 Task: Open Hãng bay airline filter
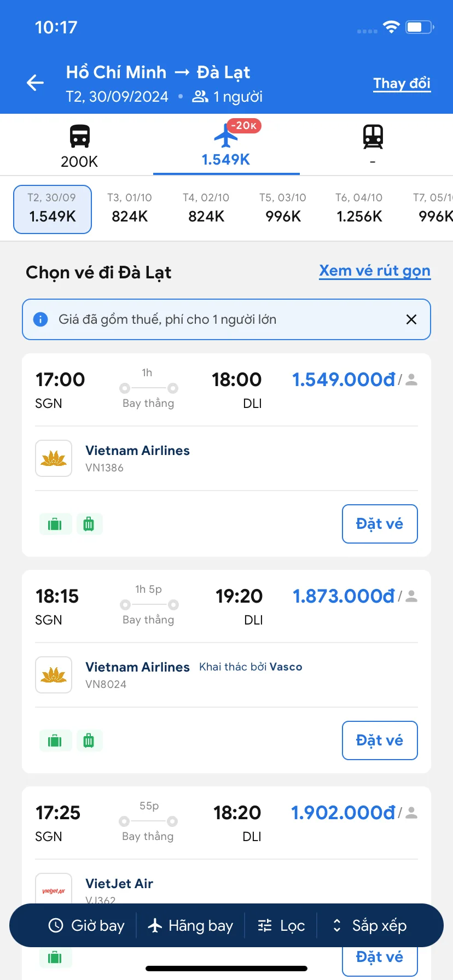190,925
